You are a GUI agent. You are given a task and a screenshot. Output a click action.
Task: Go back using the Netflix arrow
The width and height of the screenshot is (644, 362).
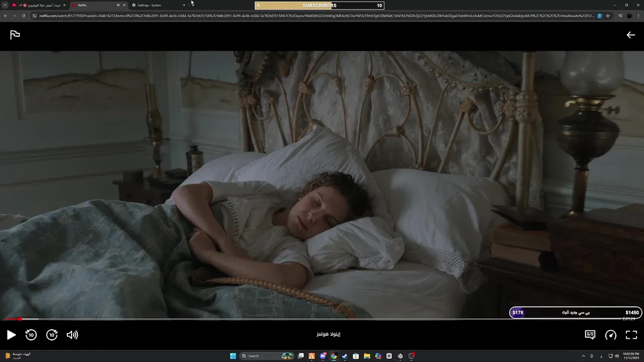click(631, 35)
